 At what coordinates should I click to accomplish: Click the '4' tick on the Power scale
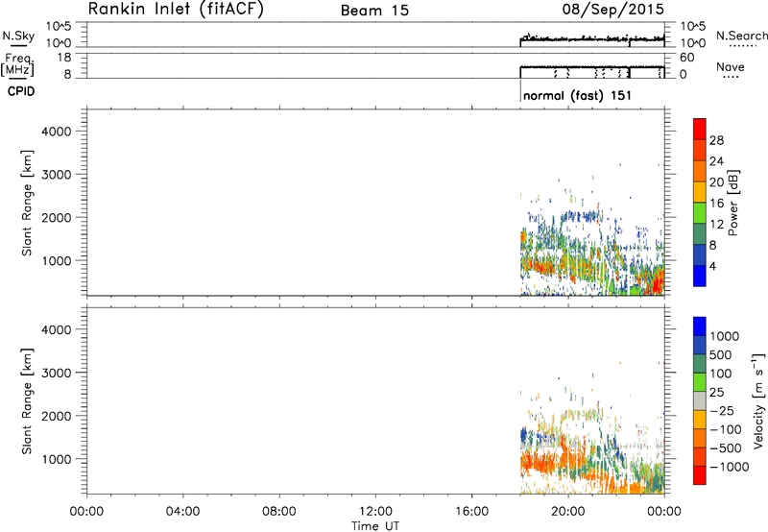click(x=712, y=266)
